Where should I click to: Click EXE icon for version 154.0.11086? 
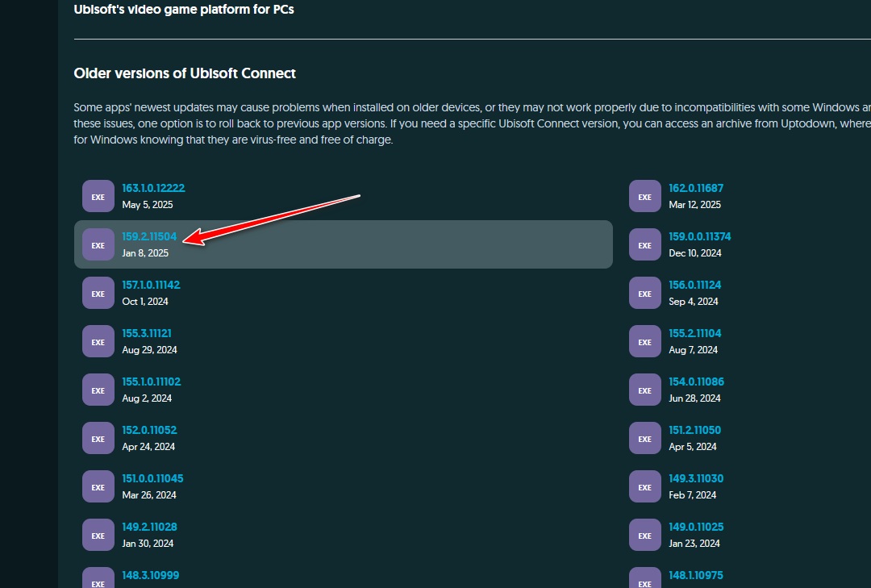(x=645, y=390)
